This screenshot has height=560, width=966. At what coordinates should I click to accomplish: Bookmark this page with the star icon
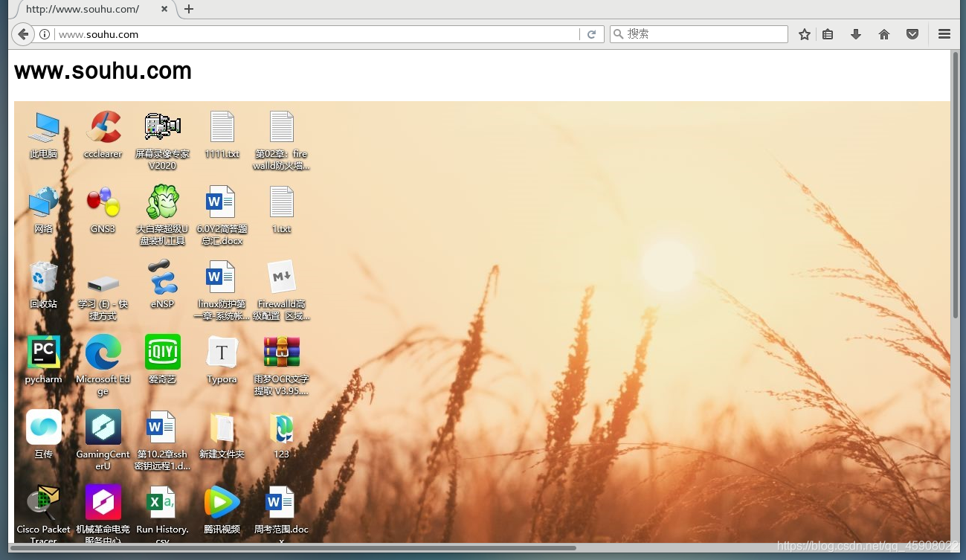(x=805, y=34)
